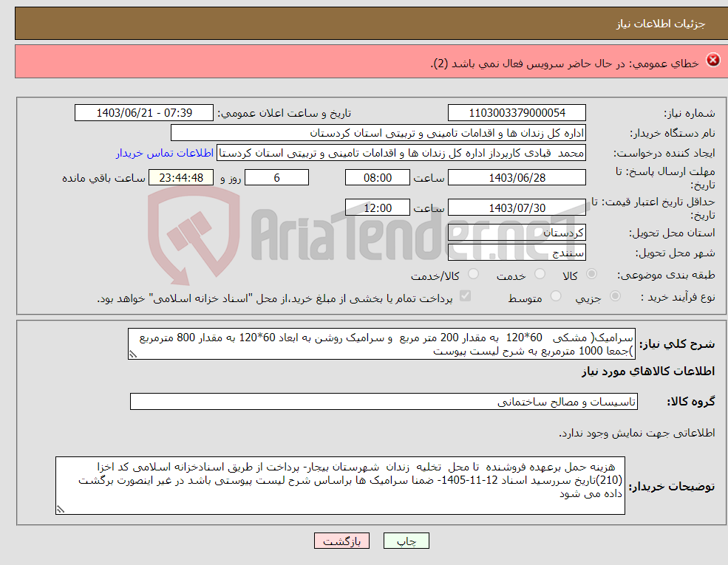The width and height of the screenshot is (728, 565).
Task: Click the buyer organization name field
Action: point(378,133)
